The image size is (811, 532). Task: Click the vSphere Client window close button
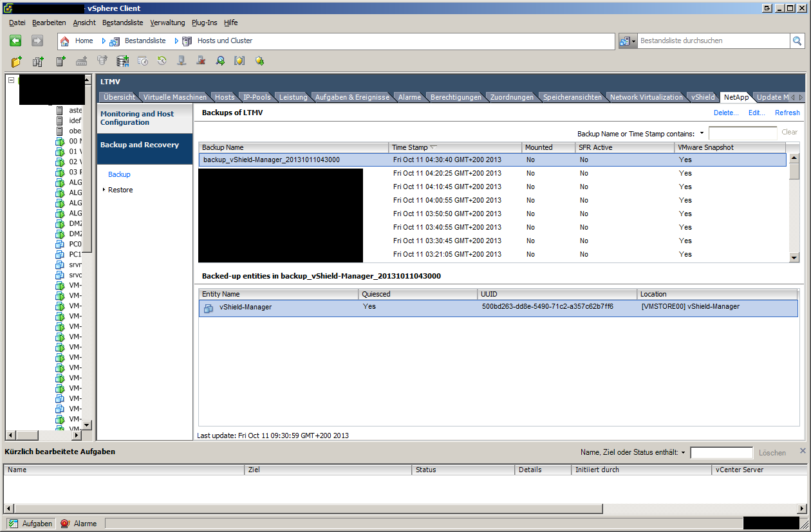click(802, 8)
